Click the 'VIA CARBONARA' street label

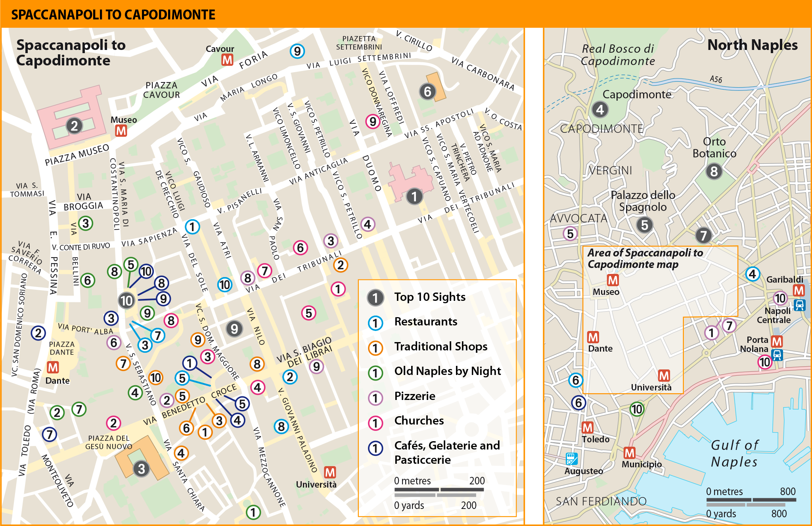pyautogui.click(x=483, y=73)
